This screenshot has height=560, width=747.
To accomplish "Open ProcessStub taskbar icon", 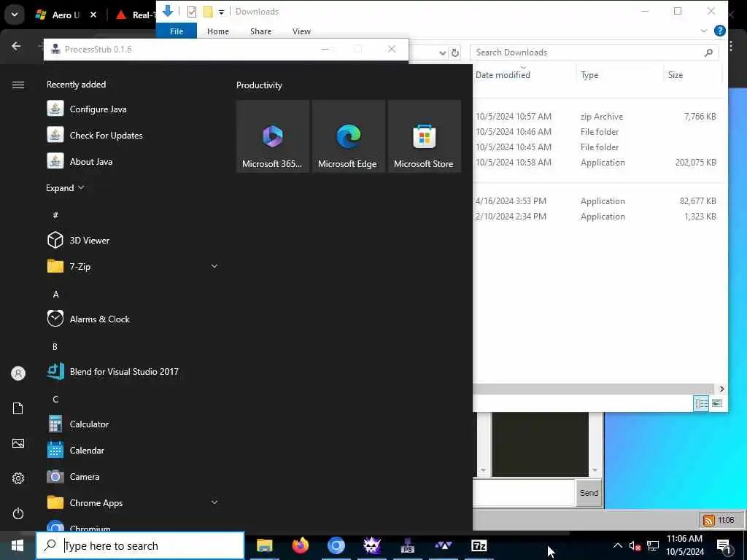I will [x=407, y=545].
